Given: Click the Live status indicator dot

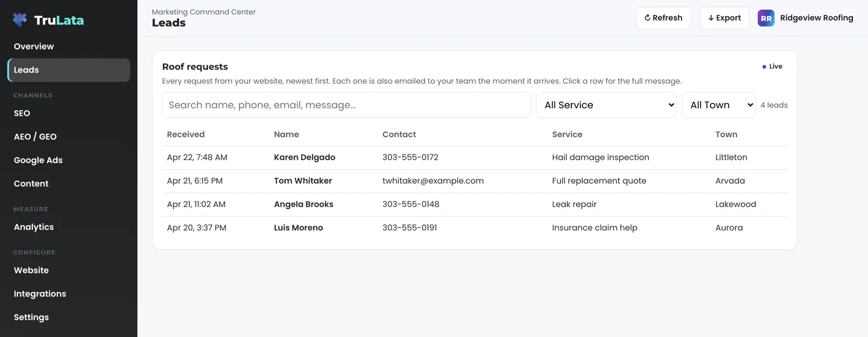Looking at the screenshot, I should (764, 67).
